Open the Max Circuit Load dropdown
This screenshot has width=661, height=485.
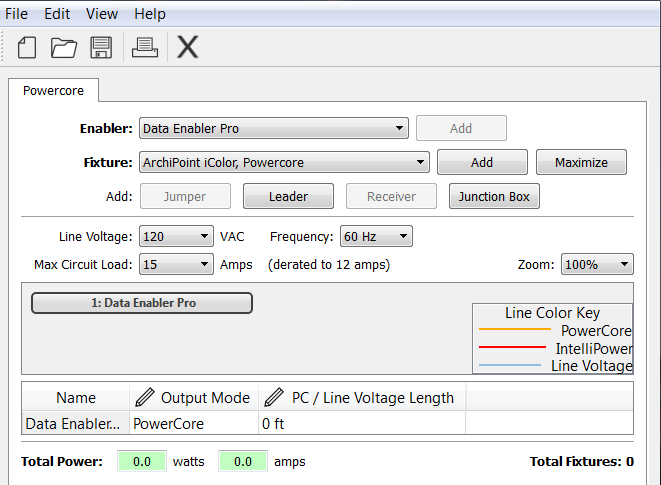point(176,265)
